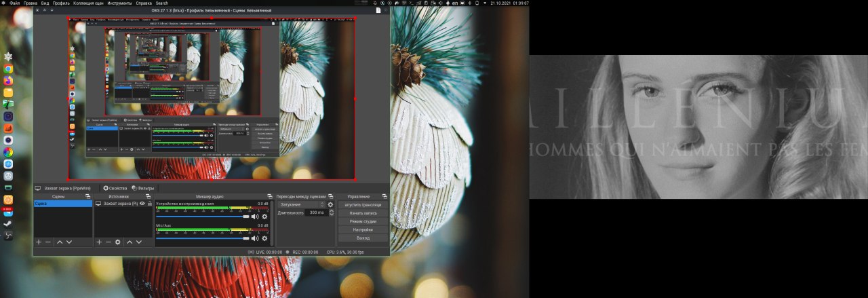Select the Захват экрана source row

[x=123, y=203]
